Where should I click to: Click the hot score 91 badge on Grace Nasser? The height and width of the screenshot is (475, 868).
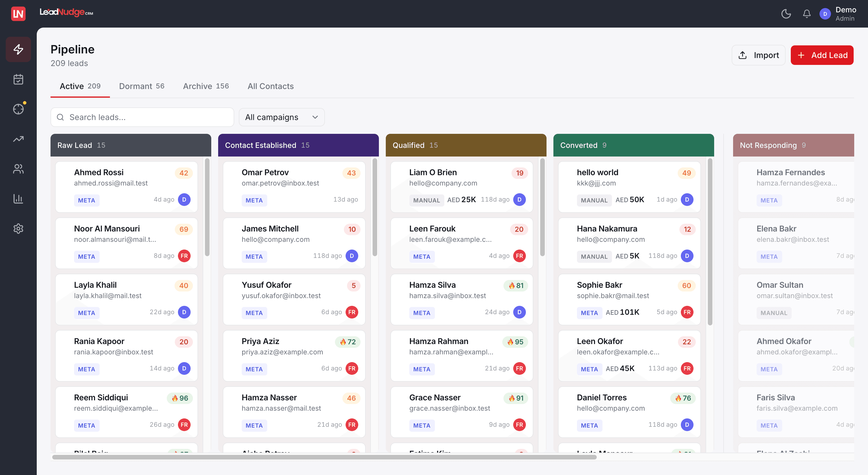(516, 398)
